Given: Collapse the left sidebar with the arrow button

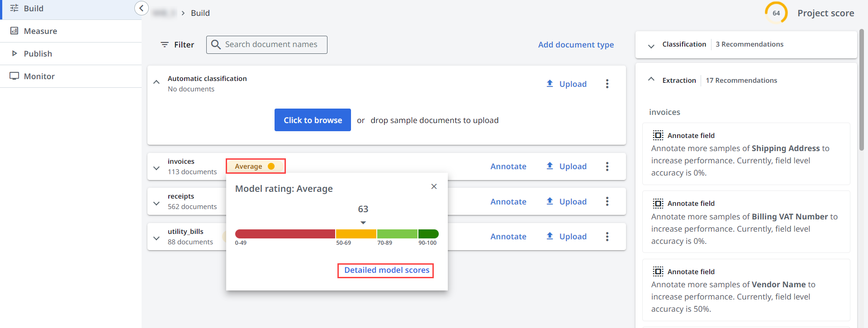Looking at the screenshot, I should [141, 8].
